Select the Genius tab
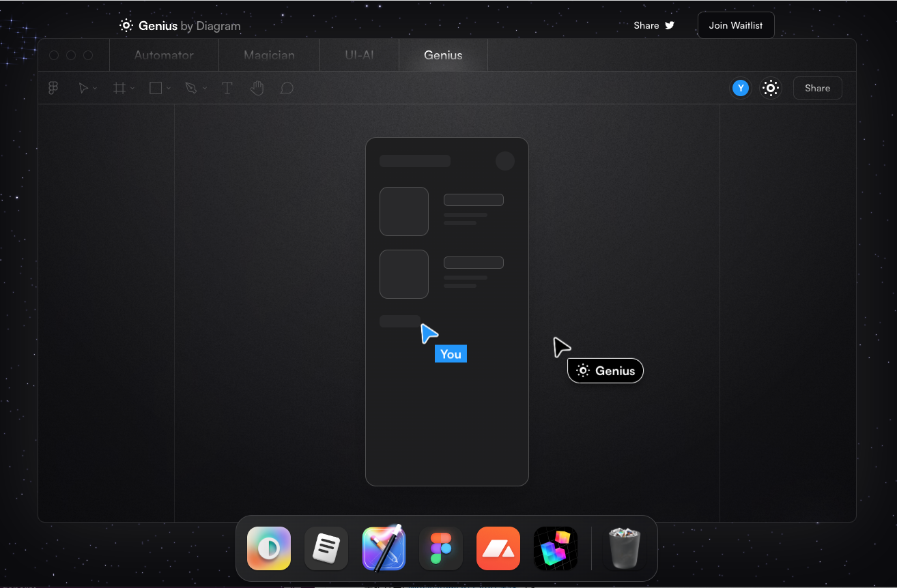Viewport: 897px width, 588px height. click(443, 55)
